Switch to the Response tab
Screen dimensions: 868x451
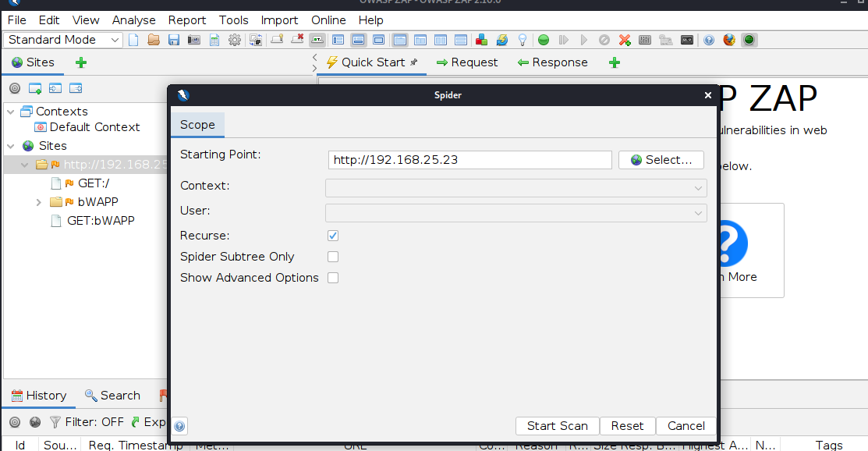[552, 62]
